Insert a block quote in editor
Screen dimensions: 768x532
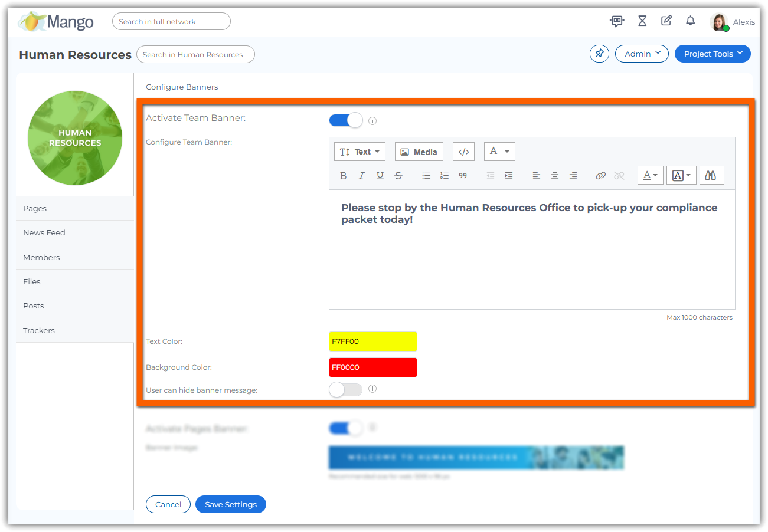pyautogui.click(x=463, y=176)
